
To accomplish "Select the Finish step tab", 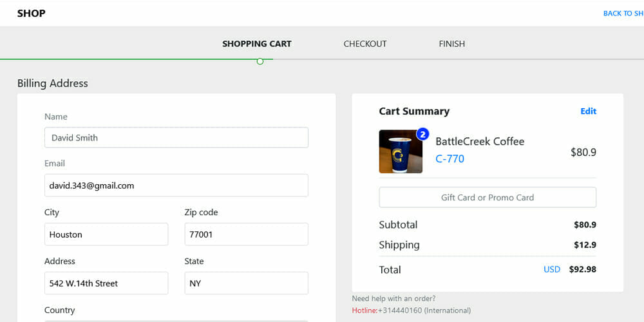I will point(452,44).
